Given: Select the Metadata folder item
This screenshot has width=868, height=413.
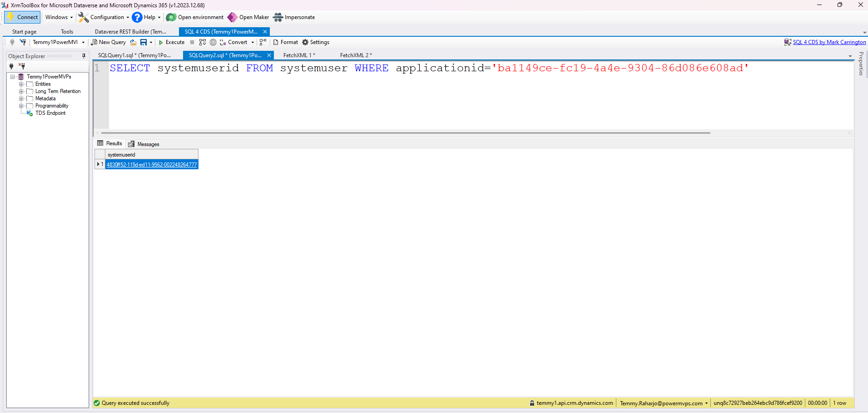Looking at the screenshot, I should 45,98.
